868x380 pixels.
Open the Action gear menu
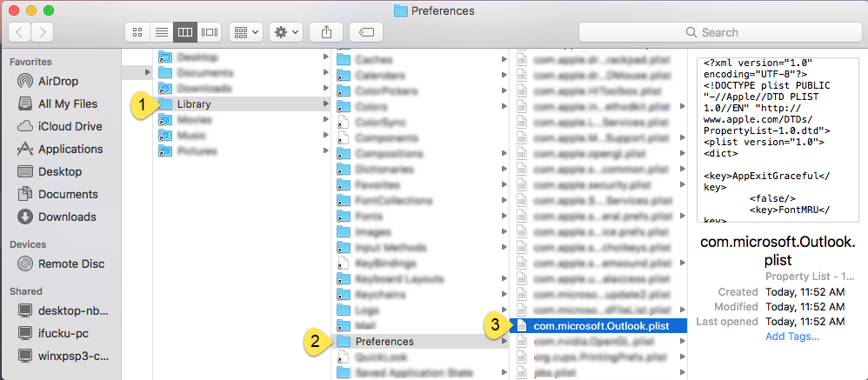coord(285,33)
